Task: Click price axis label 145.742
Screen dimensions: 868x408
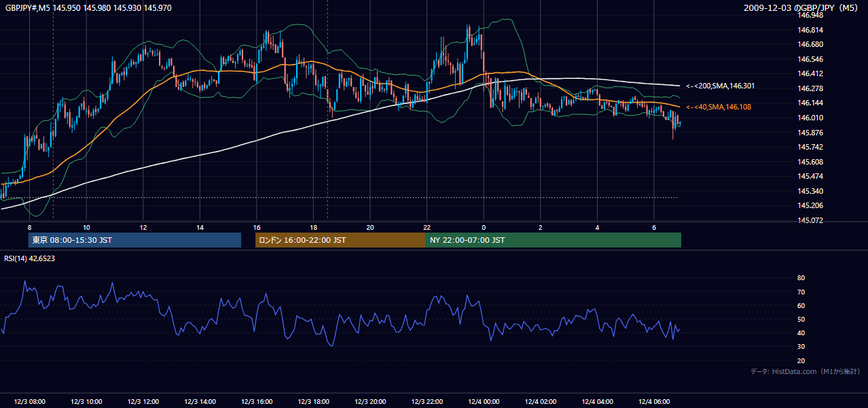Action: click(x=810, y=147)
